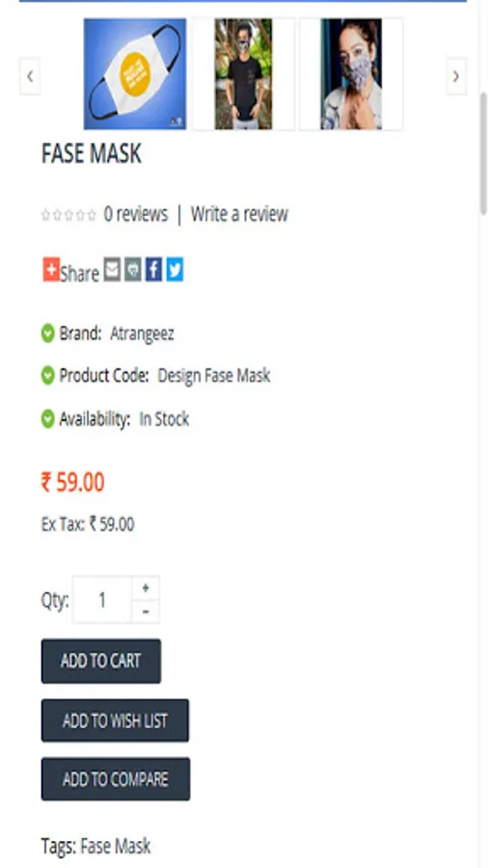Click ADD TO WISH LIST button

coord(115,720)
